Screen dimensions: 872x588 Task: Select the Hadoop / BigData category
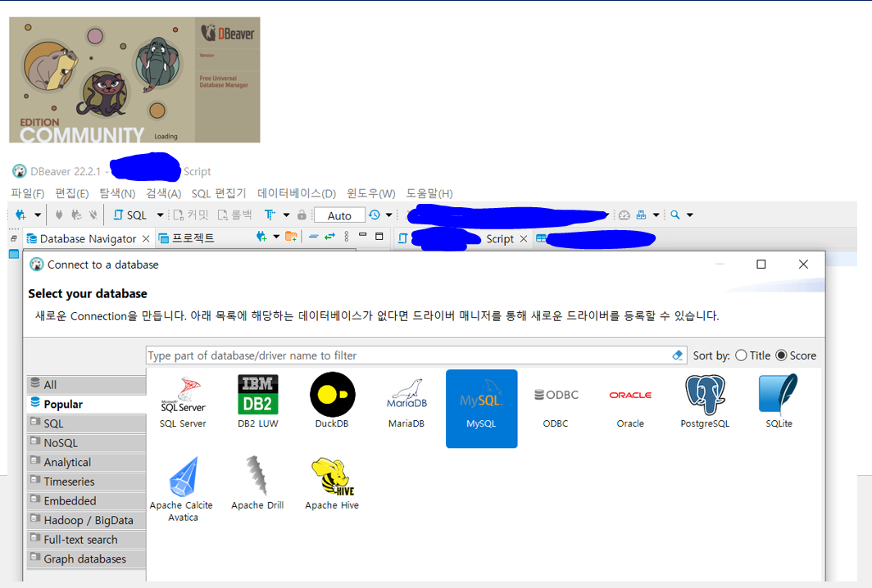86,520
